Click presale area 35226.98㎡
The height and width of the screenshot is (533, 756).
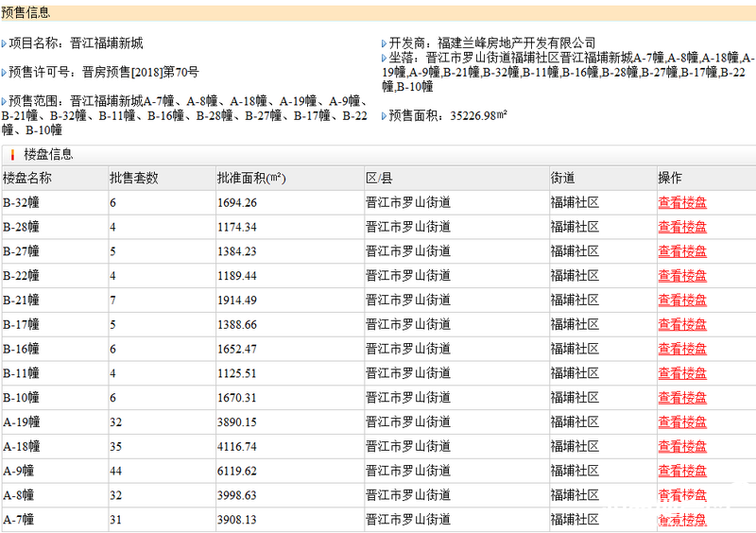478,115
